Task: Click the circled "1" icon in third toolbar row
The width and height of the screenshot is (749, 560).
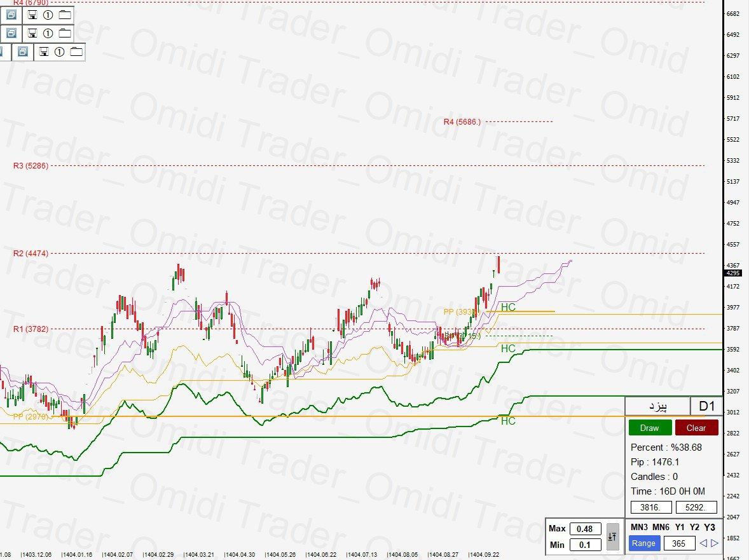Action: (59, 52)
